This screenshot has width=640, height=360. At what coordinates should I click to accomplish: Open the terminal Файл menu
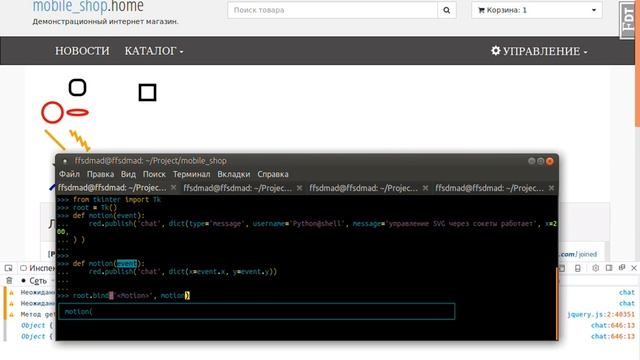point(69,174)
